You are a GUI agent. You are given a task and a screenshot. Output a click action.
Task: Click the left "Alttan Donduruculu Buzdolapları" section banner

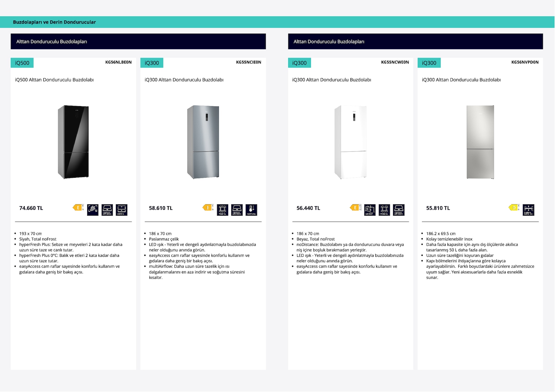(x=138, y=42)
